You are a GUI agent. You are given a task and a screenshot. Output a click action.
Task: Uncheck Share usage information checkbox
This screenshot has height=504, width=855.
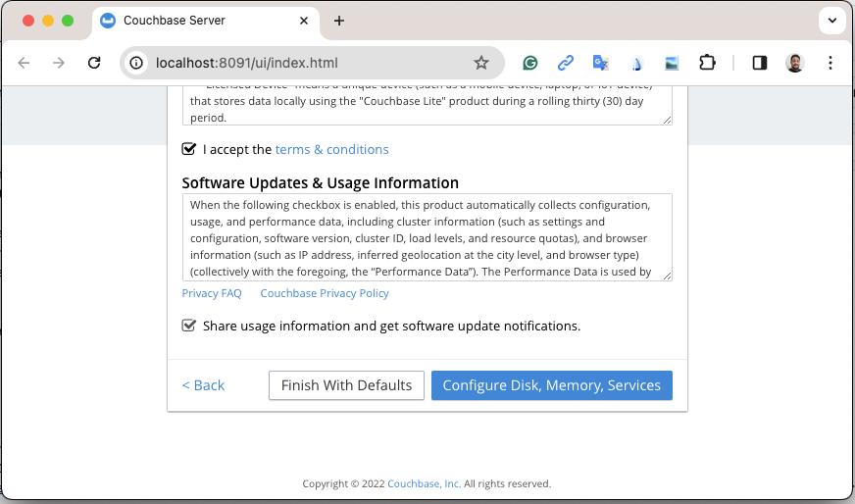coord(188,326)
